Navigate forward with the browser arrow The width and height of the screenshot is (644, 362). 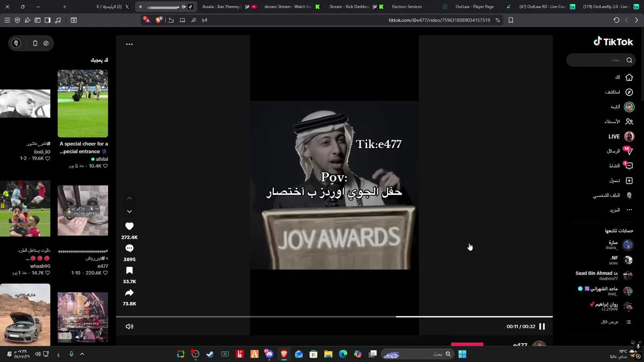tap(636, 20)
